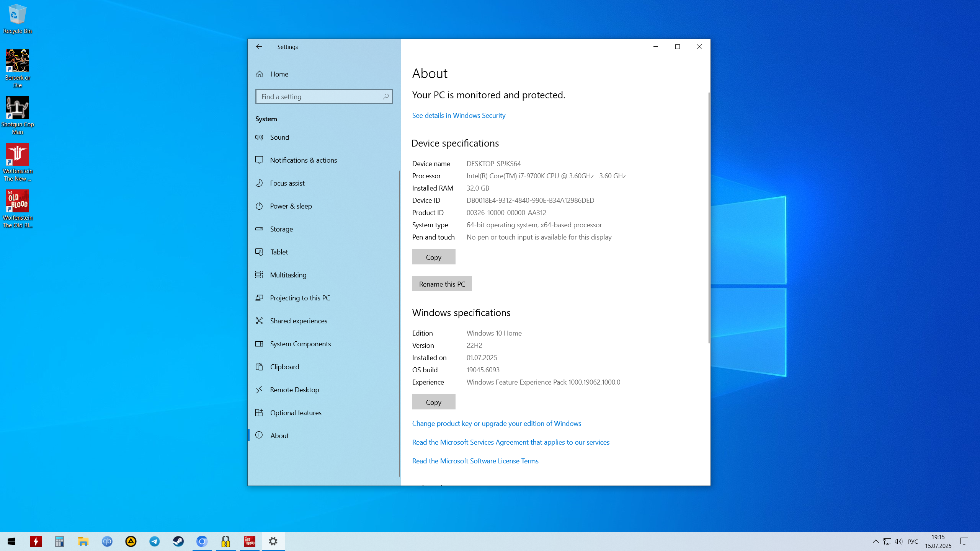980x551 pixels.
Task: Select the Device ID value text
Action: [x=530, y=201]
